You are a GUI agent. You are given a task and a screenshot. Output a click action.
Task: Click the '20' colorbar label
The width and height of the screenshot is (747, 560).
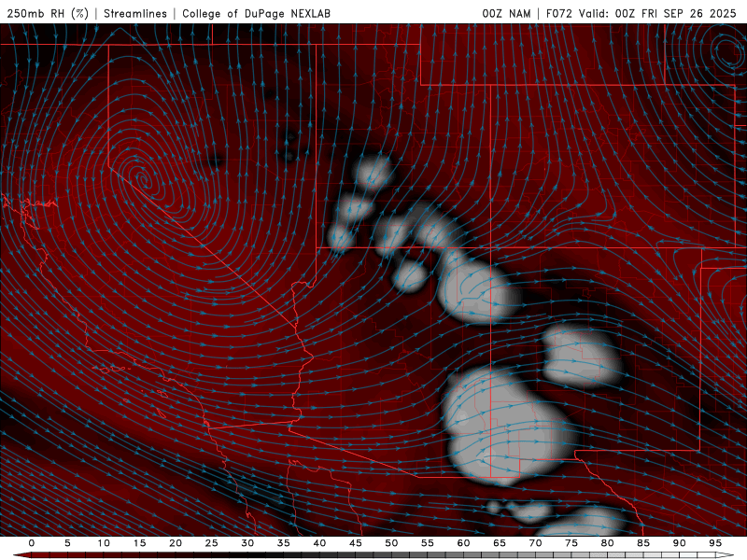pyautogui.click(x=176, y=543)
